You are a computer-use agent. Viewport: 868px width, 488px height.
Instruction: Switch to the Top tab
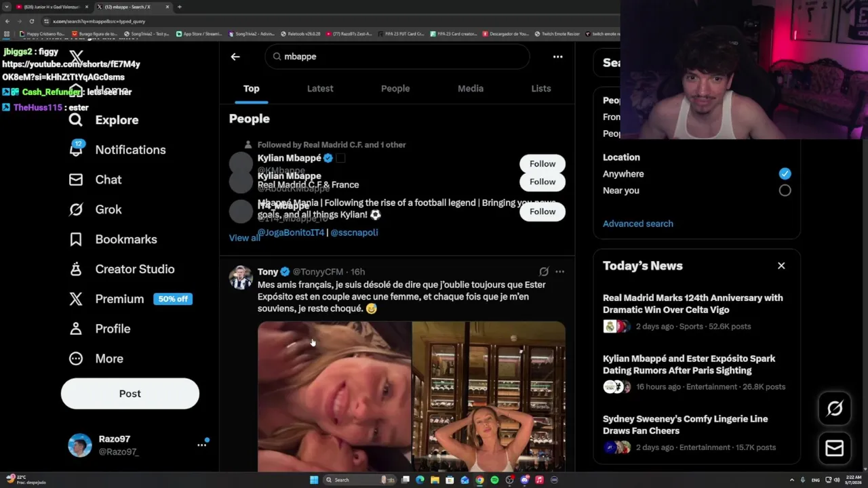tap(252, 89)
